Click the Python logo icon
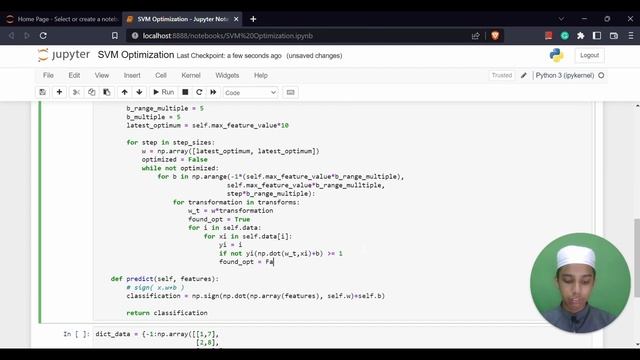The width and height of the screenshot is (640, 360). click(556, 55)
